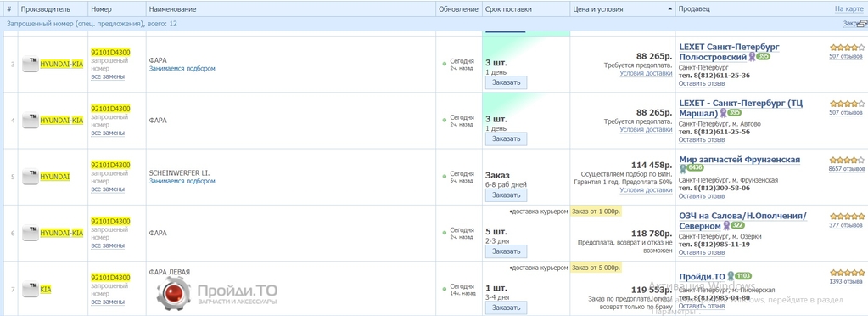Open Условия доставки for LEXET Полюстровский
This screenshot has width=868, height=316.
click(x=646, y=72)
